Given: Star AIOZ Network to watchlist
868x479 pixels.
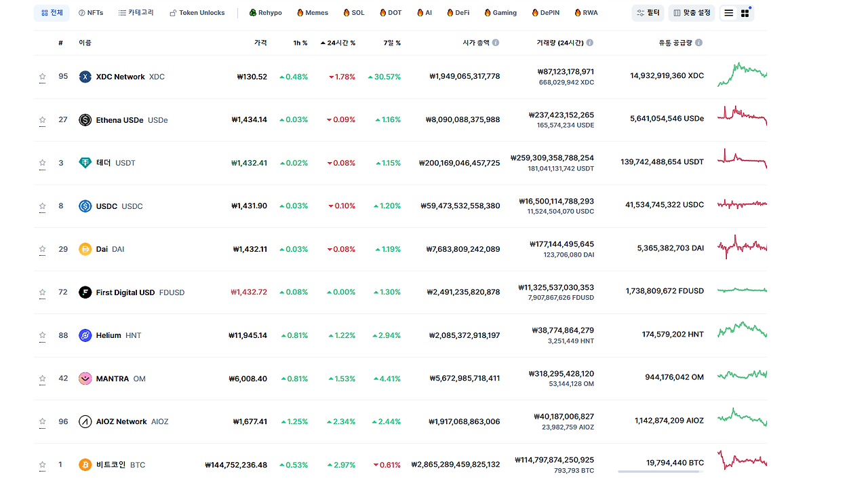Looking at the screenshot, I should [43, 421].
